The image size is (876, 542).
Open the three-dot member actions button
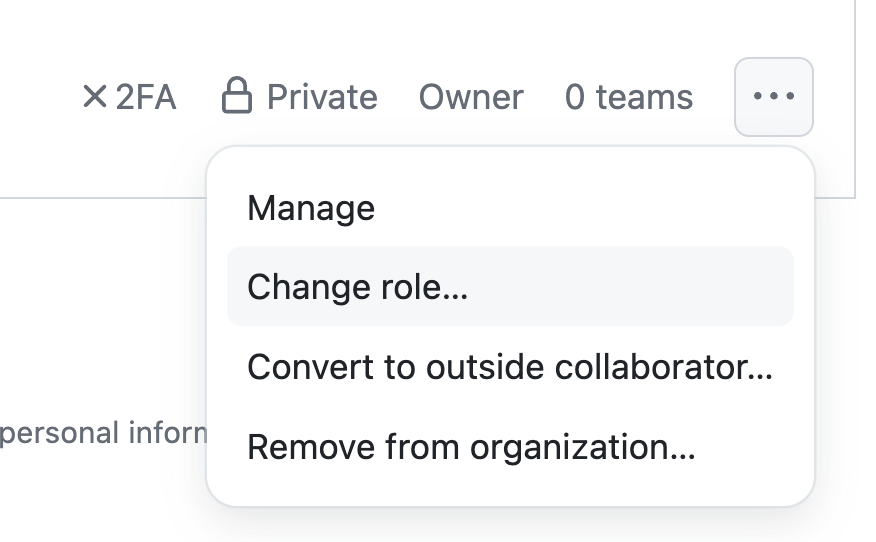[774, 97]
